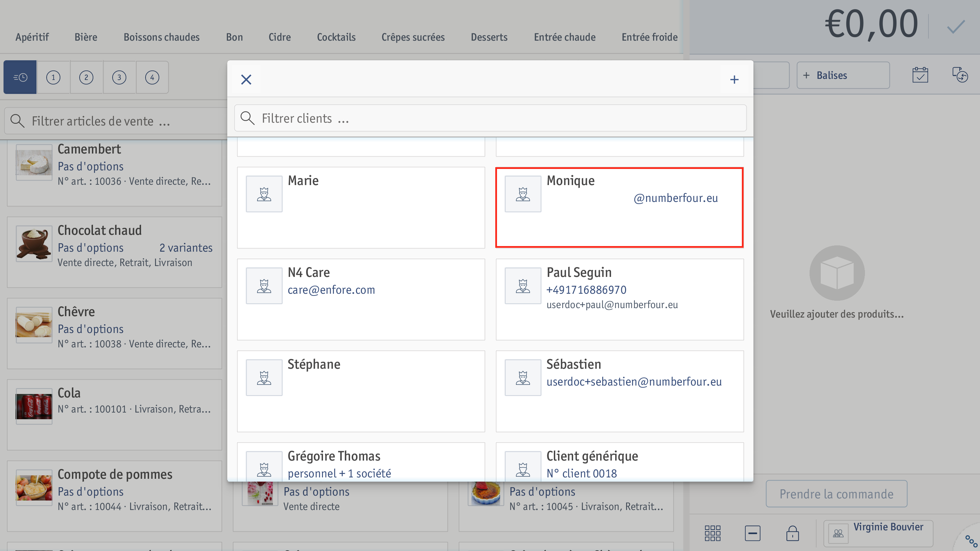Viewport: 980px width, 551px height.
Task: Select customer Stéphane
Action: click(x=361, y=391)
